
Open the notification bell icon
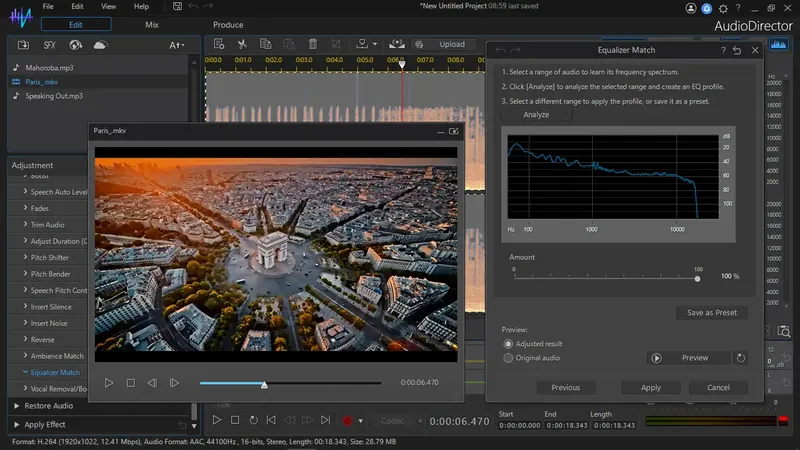(x=707, y=7)
